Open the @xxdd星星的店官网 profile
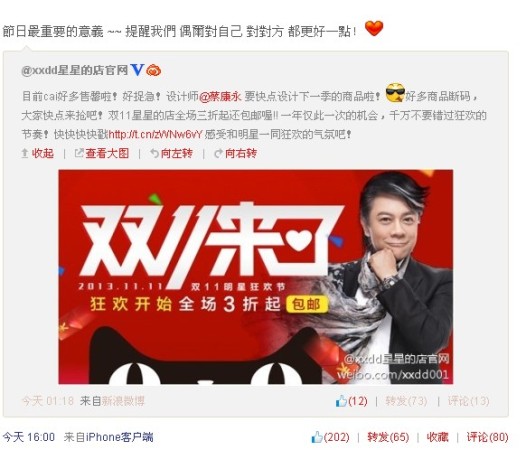The image size is (526, 450). 74,70
